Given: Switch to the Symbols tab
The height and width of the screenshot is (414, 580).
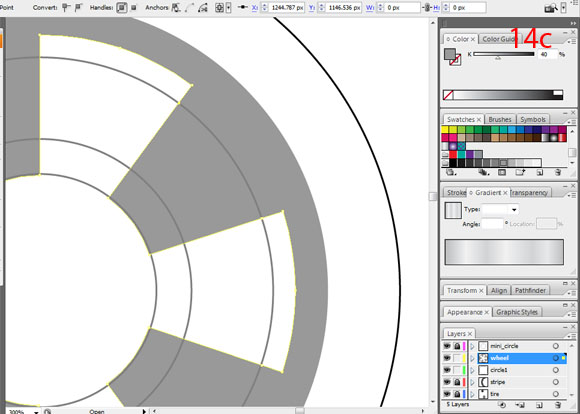Looking at the screenshot, I should click(533, 120).
